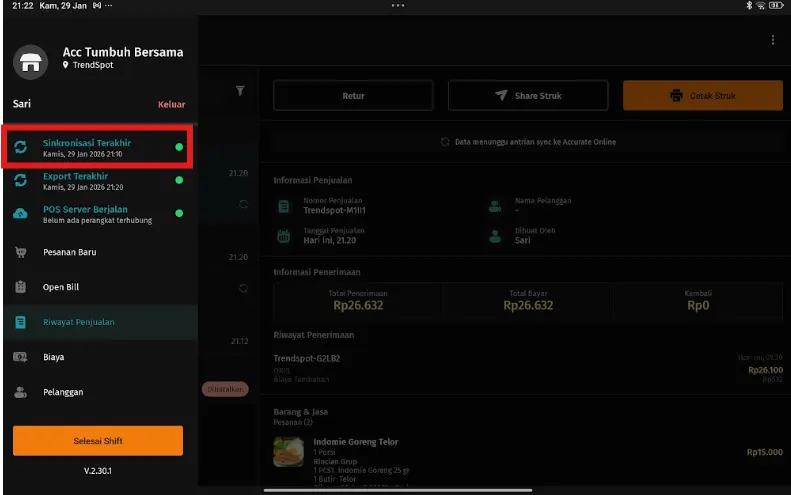Tap the V.2.30.1 version label
The width and height of the screenshot is (791, 495).
click(x=98, y=471)
